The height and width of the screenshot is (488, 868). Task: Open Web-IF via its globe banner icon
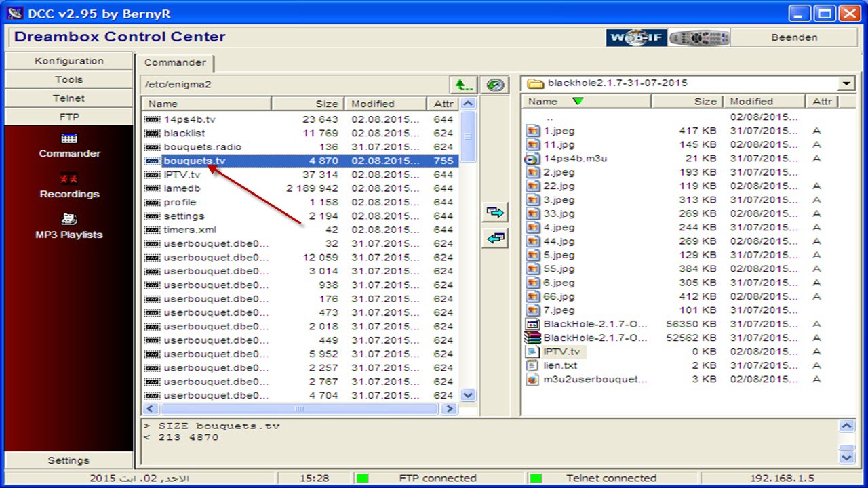pyautogui.click(x=635, y=37)
